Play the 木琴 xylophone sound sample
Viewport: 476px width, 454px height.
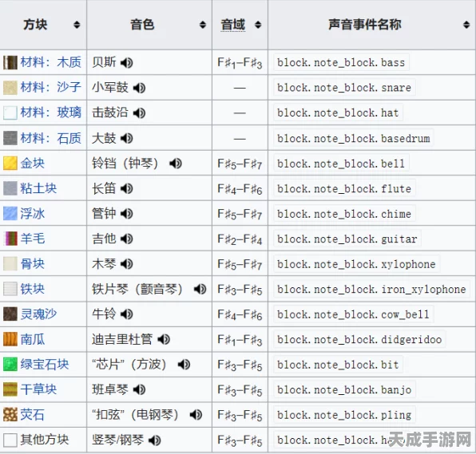pos(127,264)
